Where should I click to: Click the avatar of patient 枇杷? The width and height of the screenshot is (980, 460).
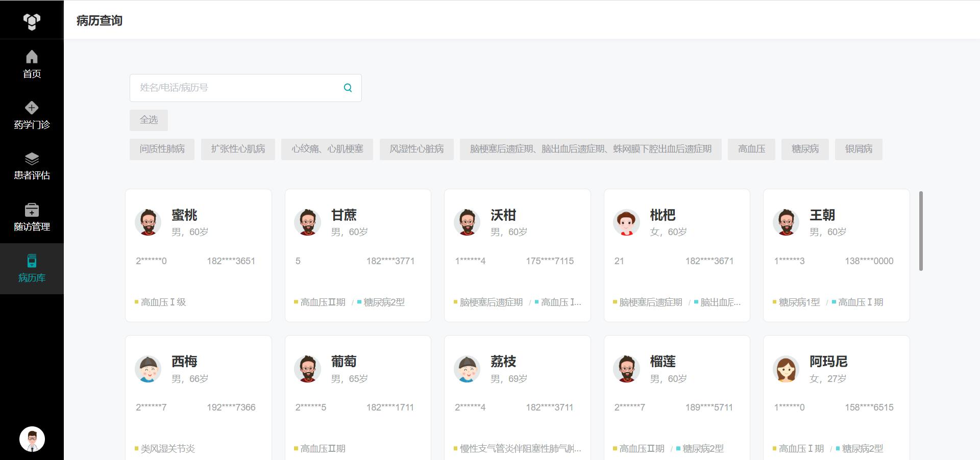pos(626,222)
